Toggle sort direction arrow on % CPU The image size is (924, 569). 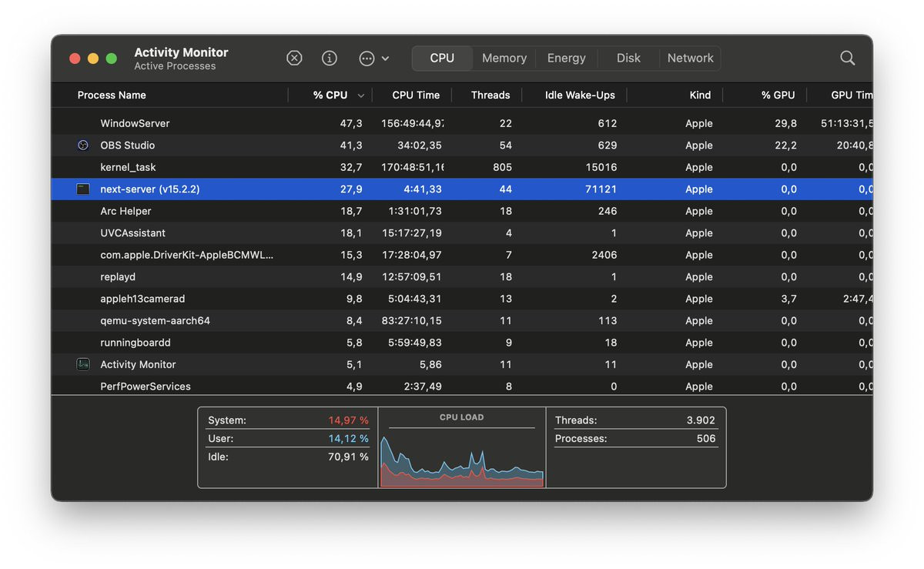(x=360, y=95)
